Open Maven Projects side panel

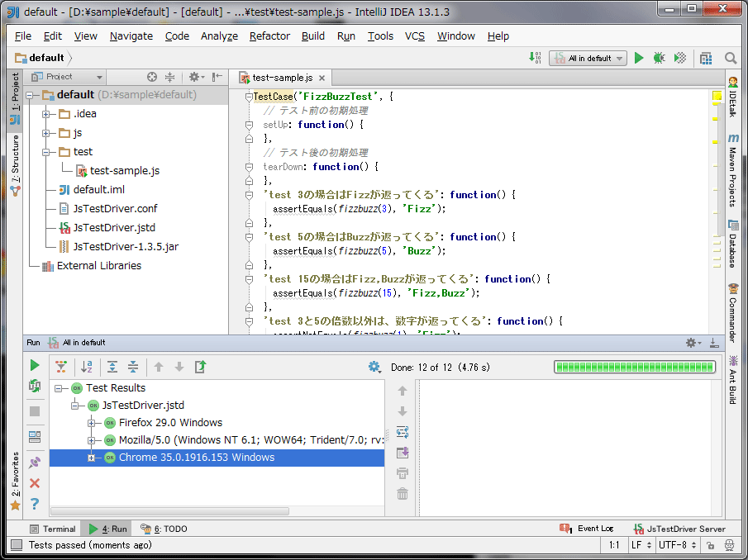[733, 171]
